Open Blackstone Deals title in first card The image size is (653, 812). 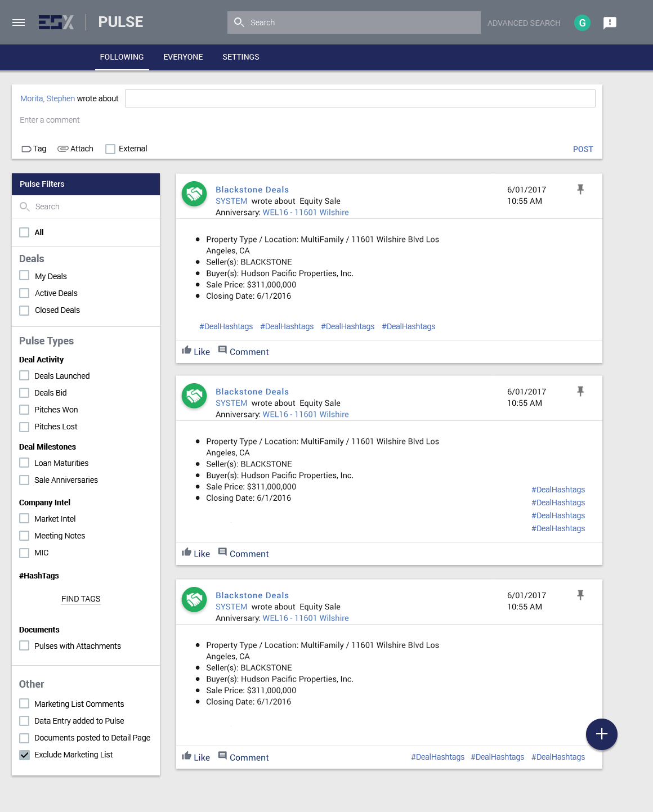click(252, 190)
